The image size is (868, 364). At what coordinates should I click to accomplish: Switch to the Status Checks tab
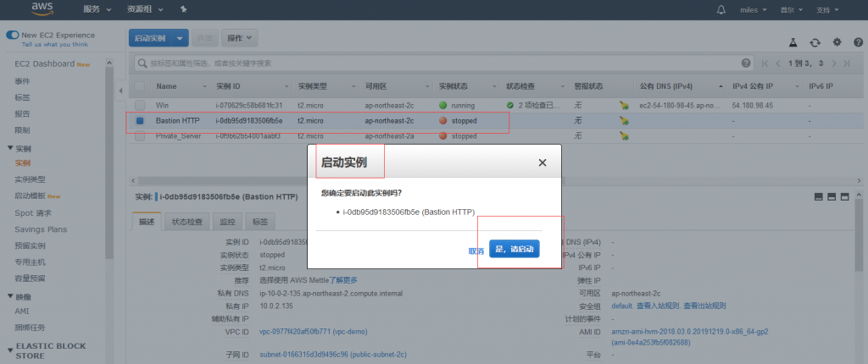pos(186,222)
